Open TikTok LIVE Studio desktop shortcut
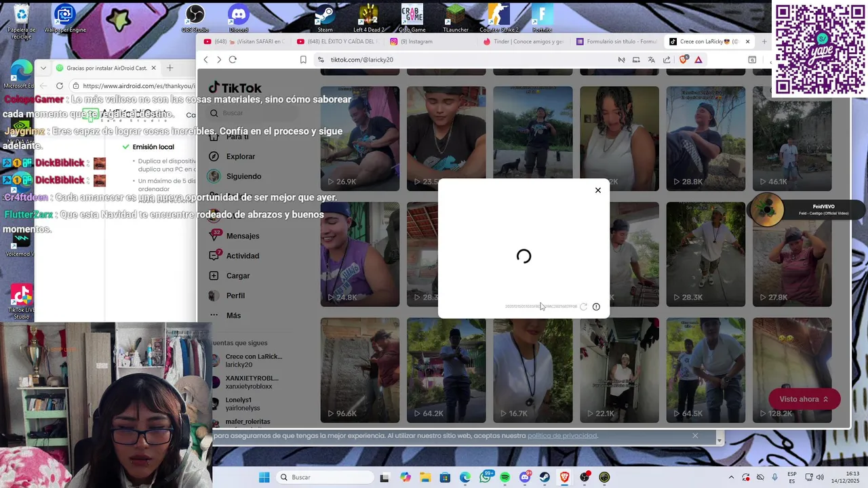Screen dimensions: 868x488 click(x=20, y=302)
